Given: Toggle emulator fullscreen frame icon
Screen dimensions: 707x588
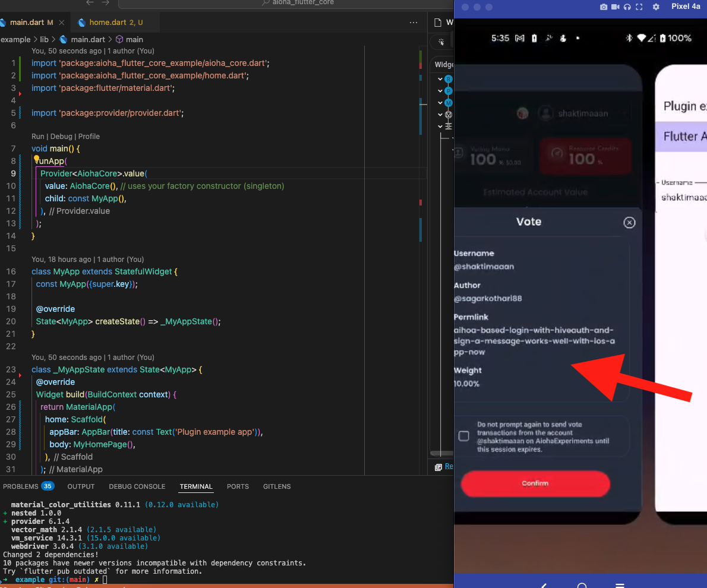Looking at the screenshot, I should (x=639, y=7).
